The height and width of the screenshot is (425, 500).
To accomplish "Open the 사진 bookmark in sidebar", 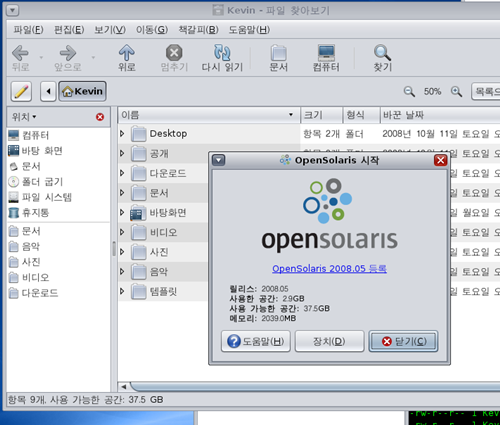I will coord(25,262).
